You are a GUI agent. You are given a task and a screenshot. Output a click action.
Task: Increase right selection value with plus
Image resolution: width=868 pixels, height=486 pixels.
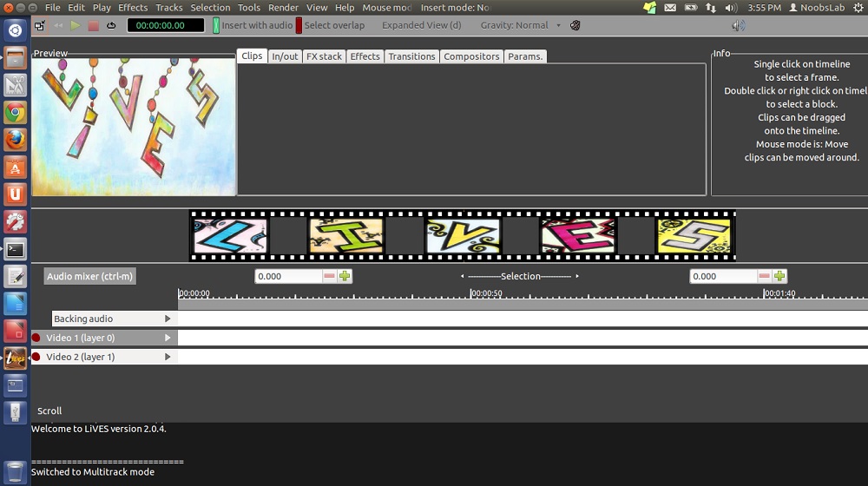779,276
